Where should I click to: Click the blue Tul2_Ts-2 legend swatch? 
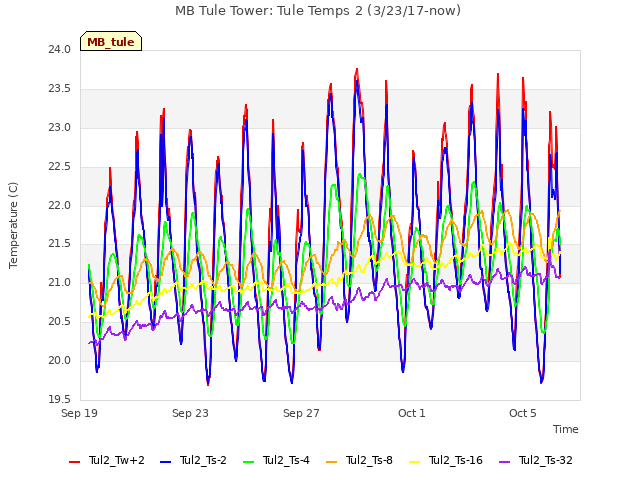coord(166,462)
